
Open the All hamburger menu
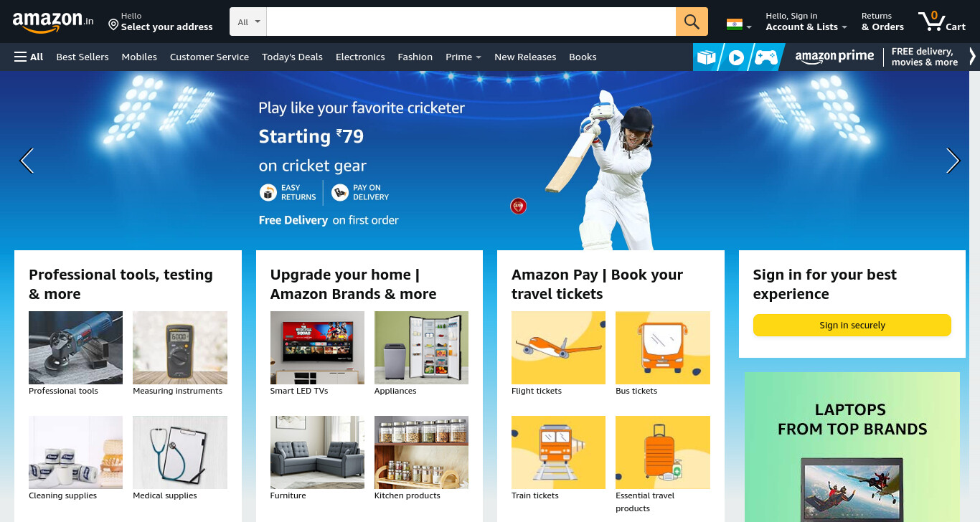(29, 57)
